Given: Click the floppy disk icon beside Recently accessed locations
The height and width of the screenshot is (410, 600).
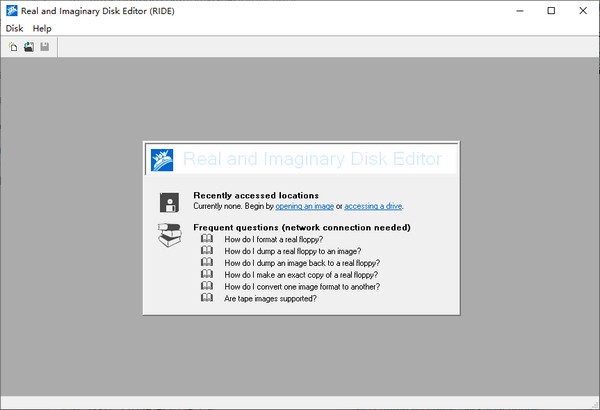Looking at the screenshot, I should (x=169, y=201).
